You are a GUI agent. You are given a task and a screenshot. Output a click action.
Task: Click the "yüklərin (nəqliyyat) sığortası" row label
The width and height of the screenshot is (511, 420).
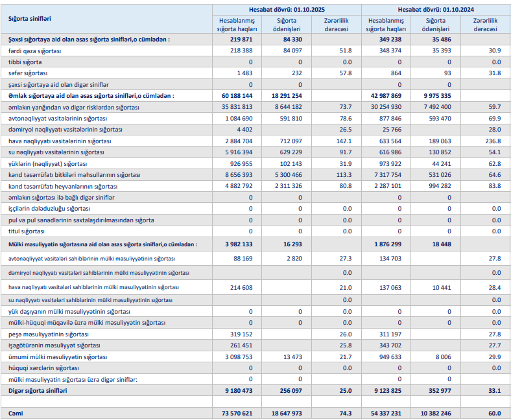(x=48, y=163)
